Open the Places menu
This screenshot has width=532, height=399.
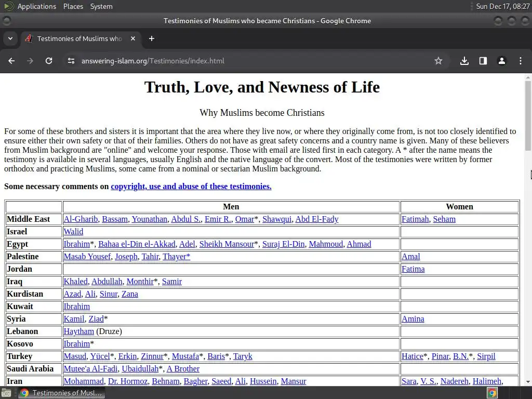click(73, 6)
